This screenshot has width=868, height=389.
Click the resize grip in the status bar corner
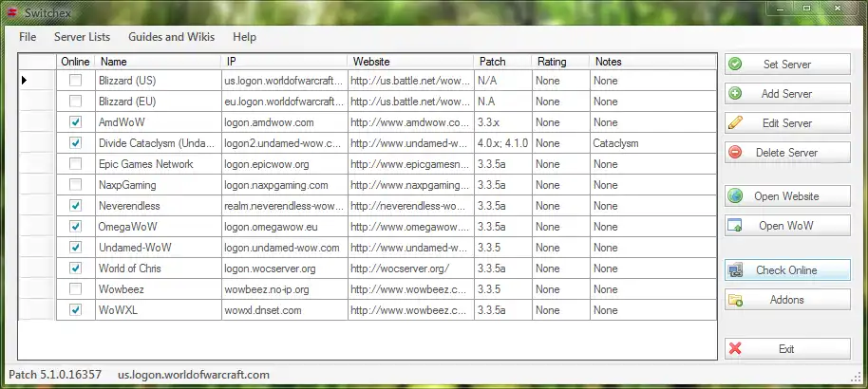point(858,378)
